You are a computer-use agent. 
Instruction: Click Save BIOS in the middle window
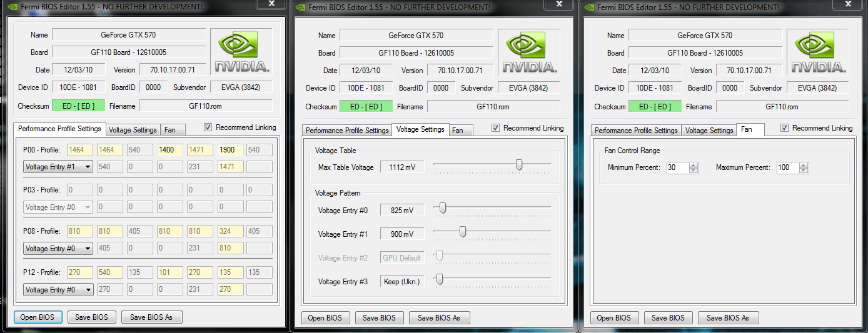pos(380,318)
